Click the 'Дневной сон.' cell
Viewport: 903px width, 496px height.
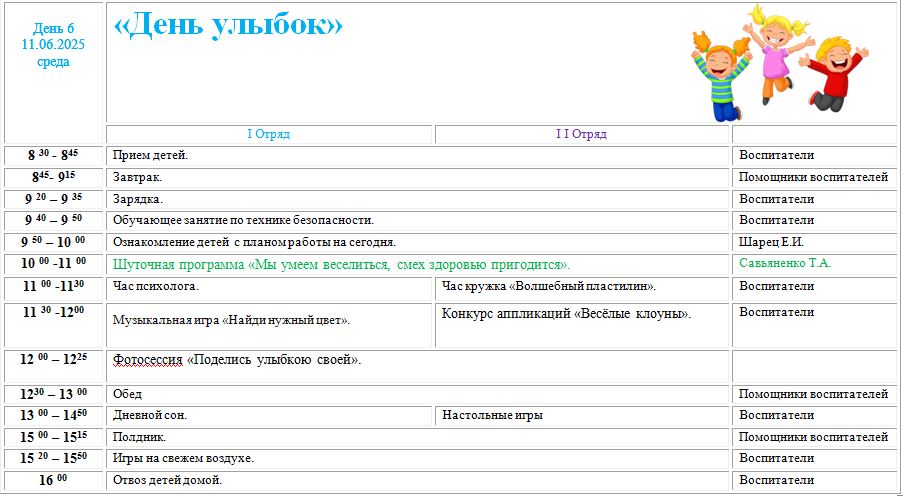click(269, 416)
